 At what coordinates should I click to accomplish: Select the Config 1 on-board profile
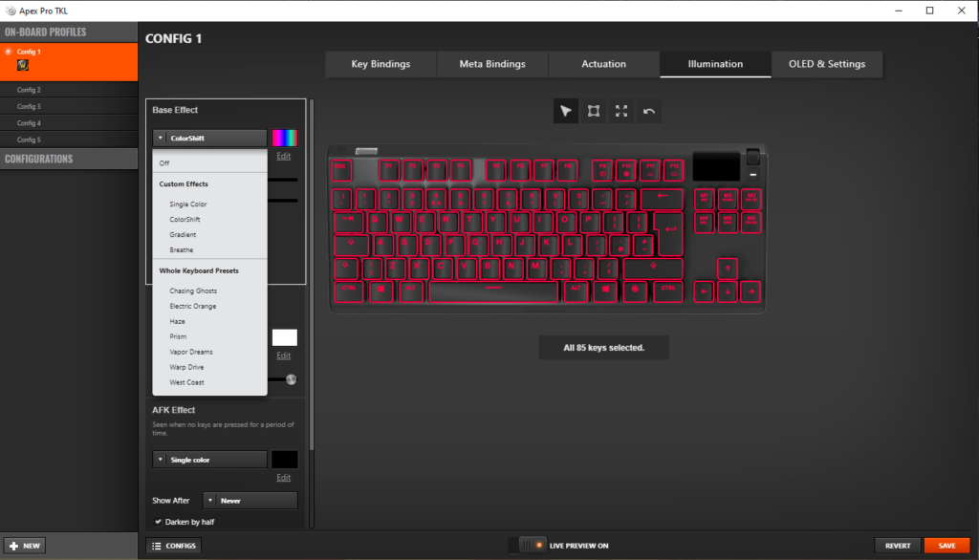click(x=69, y=62)
